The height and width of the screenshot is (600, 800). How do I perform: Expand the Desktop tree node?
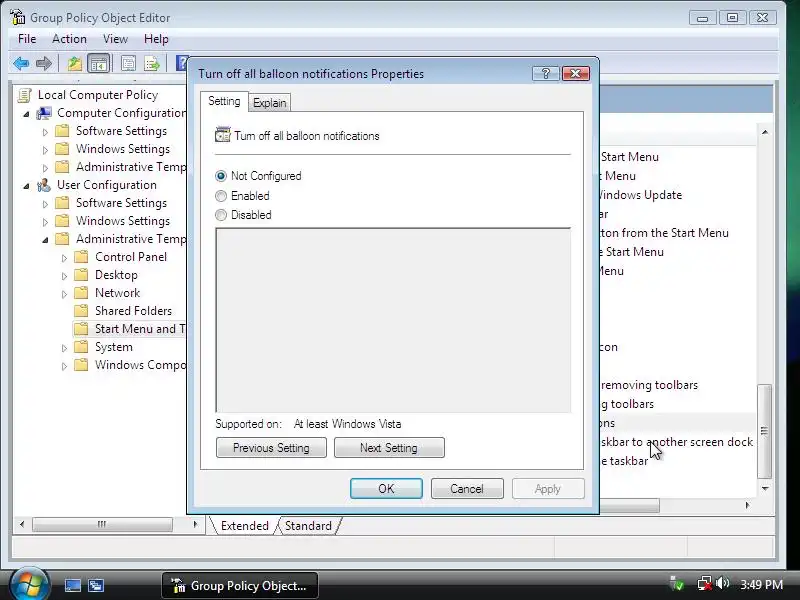point(64,276)
